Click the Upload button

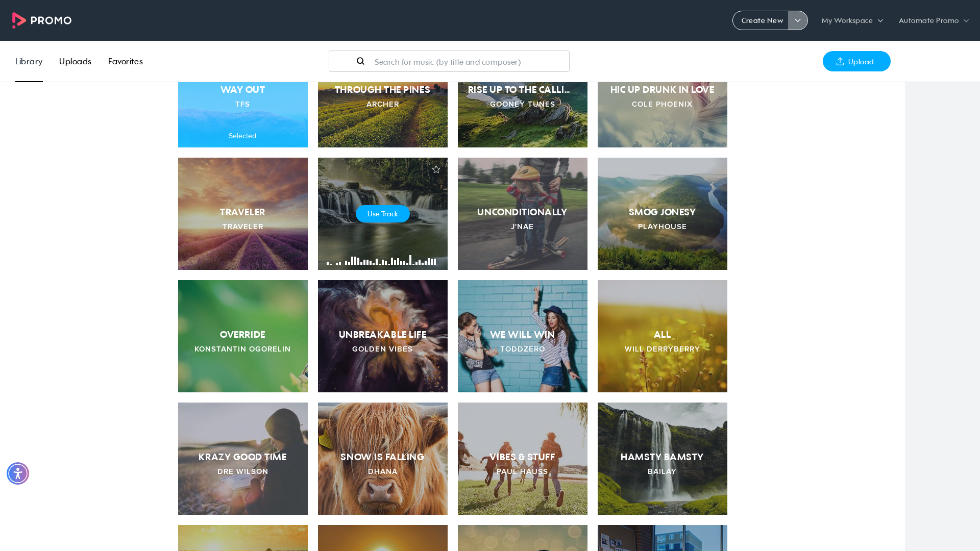[x=856, y=61]
